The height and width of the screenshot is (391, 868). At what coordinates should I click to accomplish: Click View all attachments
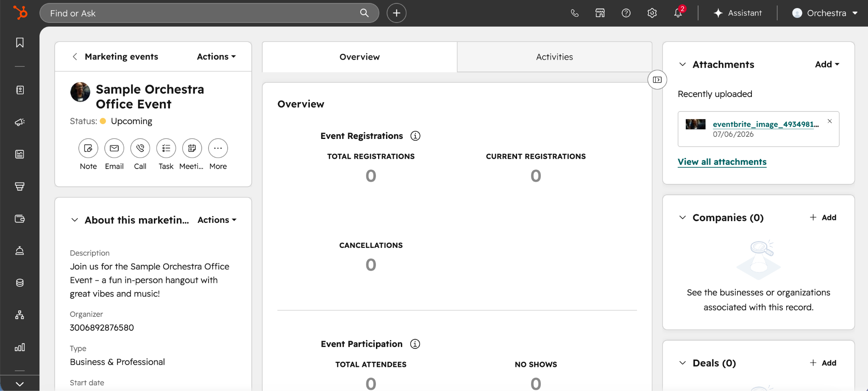(722, 162)
